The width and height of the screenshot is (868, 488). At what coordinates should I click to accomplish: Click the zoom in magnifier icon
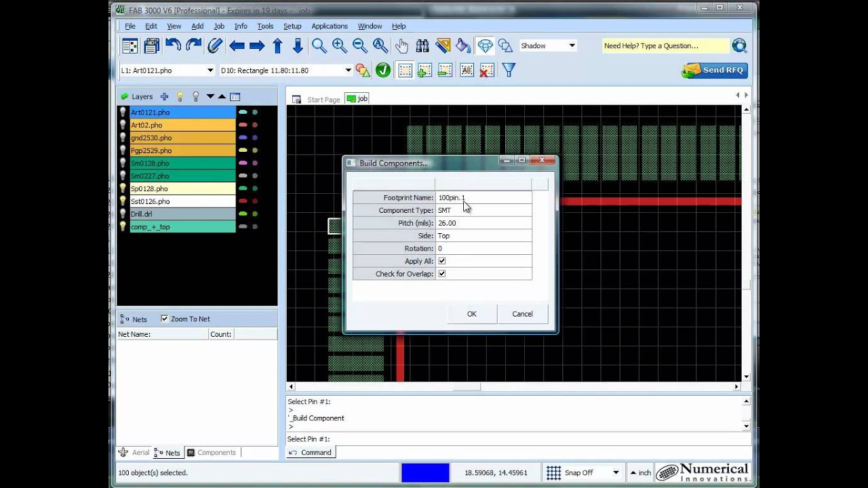click(340, 45)
